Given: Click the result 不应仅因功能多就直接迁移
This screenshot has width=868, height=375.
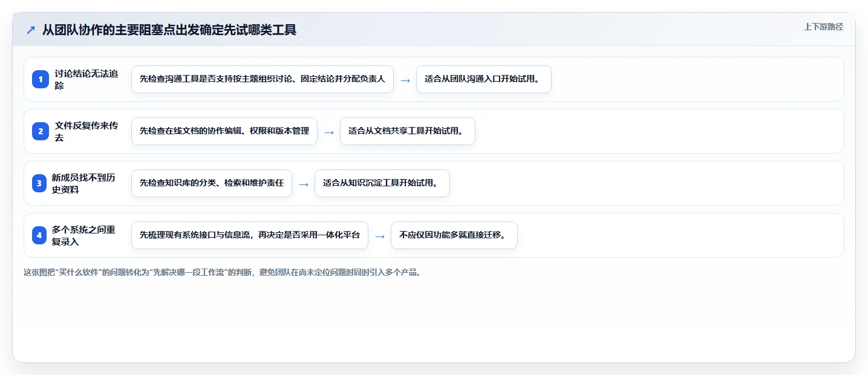Looking at the screenshot, I should [x=454, y=235].
